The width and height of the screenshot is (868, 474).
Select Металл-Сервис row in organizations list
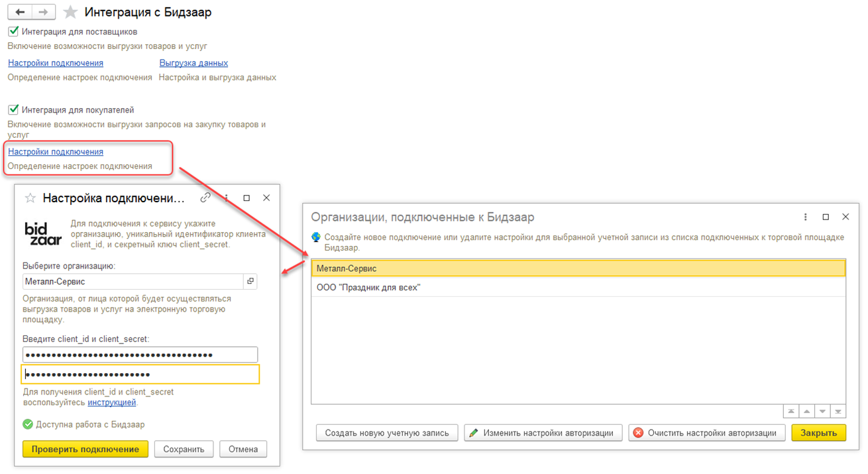(578, 268)
